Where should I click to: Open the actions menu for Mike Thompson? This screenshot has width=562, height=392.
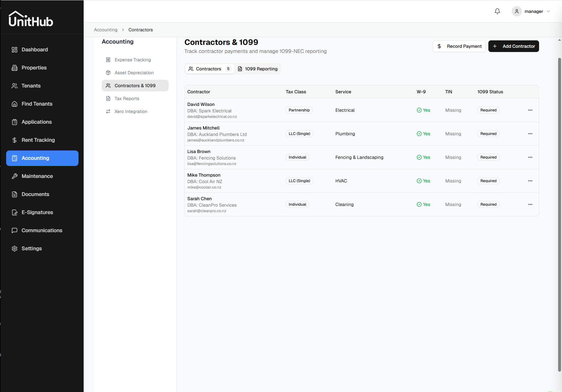(x=530, y=181)
